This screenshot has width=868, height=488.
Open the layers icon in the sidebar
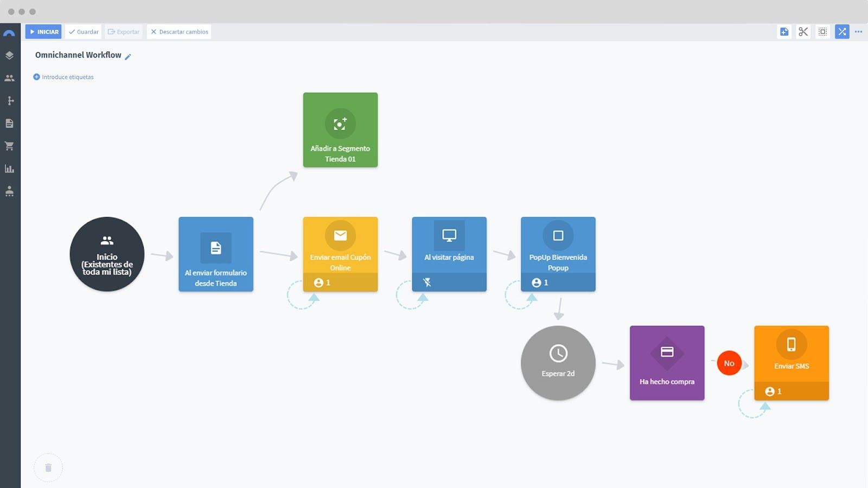9,55
